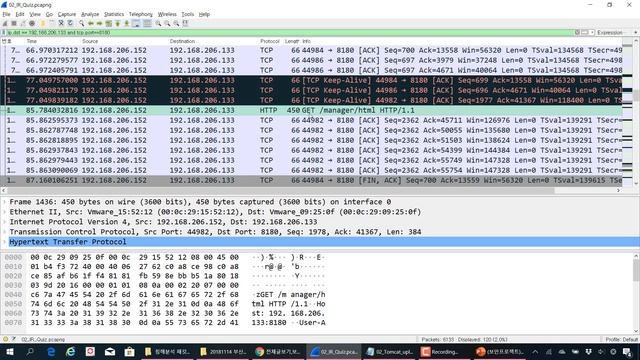The width and height of the screenshot is (640, 360).
Task: Save this capture file
Action: 51,23
